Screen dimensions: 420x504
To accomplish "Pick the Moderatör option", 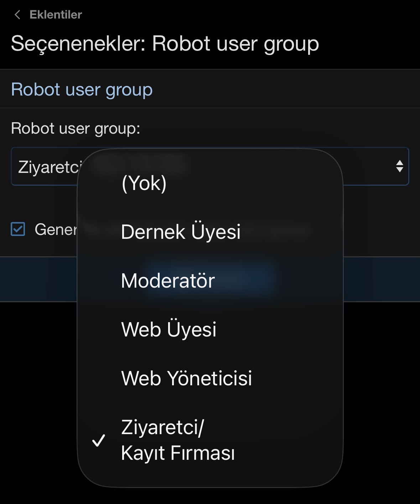I will (168, 281).
